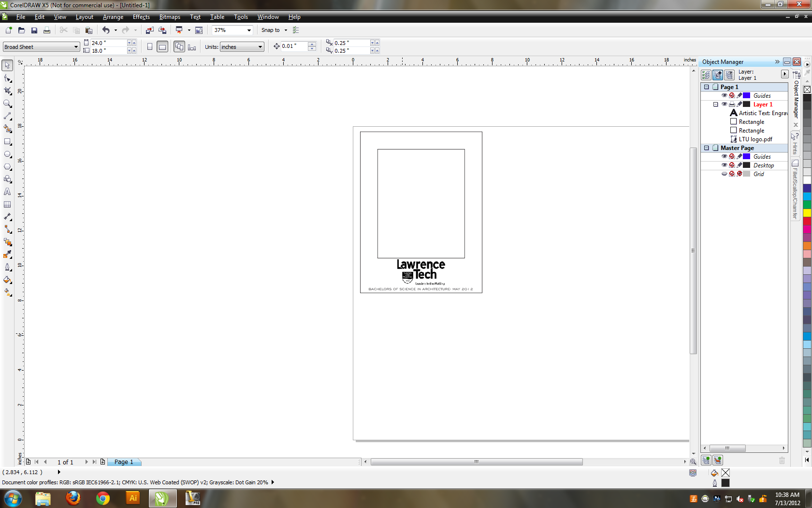Image resolution: width=812 pixels, height=508 pixels.
Task: Toggle Edit Across Layers button
Action: coord(718,75)
